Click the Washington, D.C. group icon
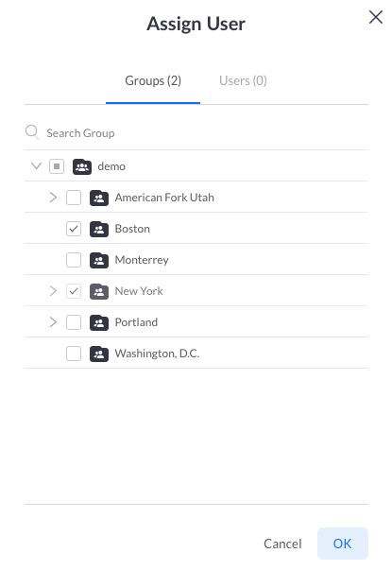 point(99,354)
